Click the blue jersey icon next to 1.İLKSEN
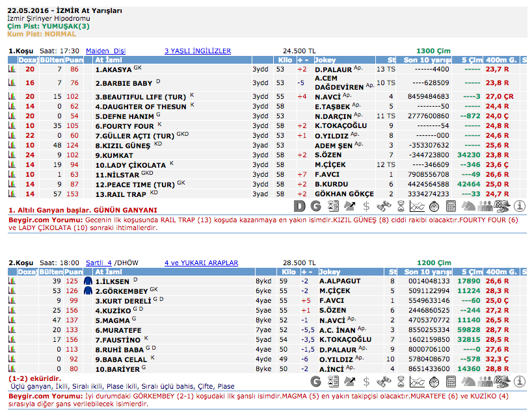The image size is (532, 416). click(88, 281)
